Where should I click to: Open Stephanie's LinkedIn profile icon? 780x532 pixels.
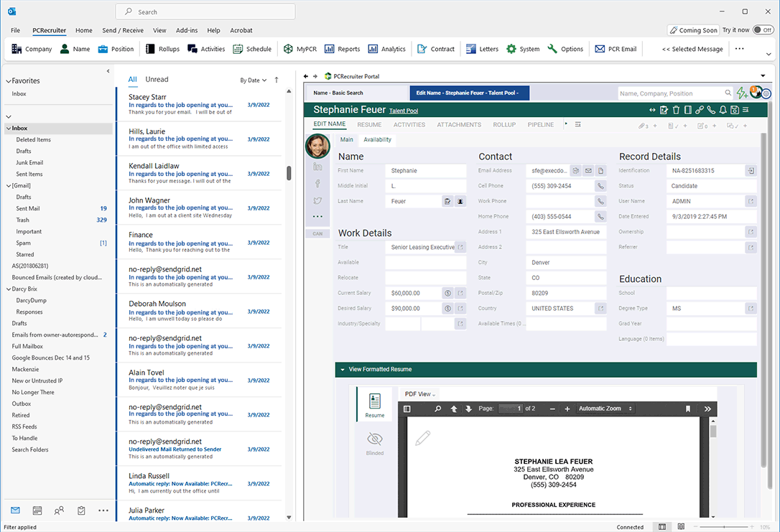pyautogui.click(x=317, y=167)
